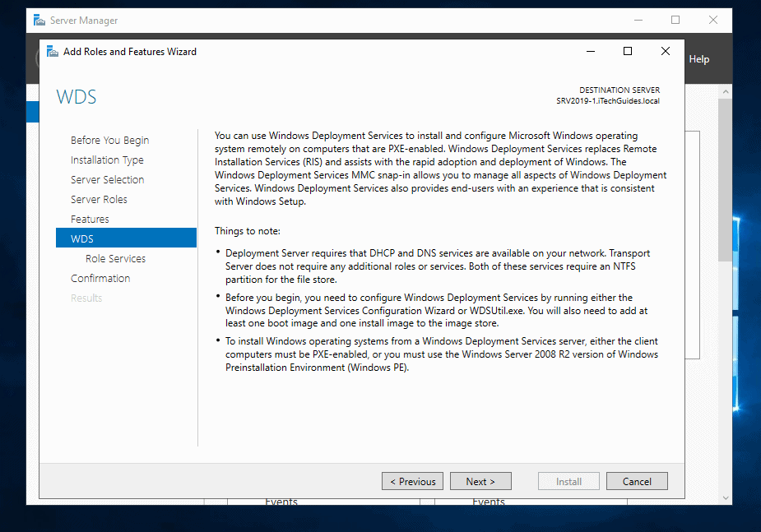Open Role Services under WDS
761x532 pixels.
pyautogui.click(x=115, y=259)
